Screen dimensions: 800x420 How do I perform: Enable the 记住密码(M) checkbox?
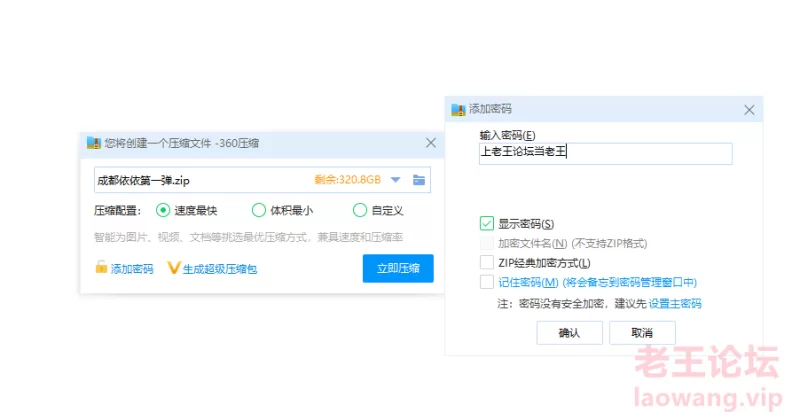click(x=487, y=282)
